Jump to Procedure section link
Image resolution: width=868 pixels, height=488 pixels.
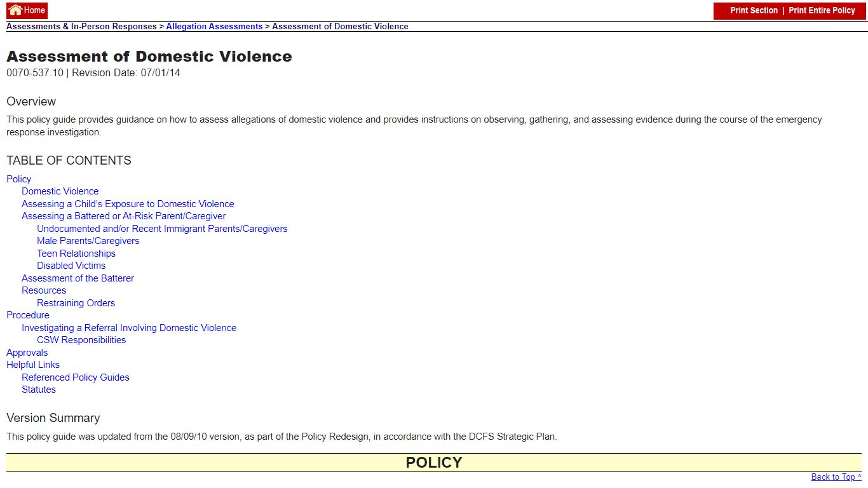tap(27, 315)
